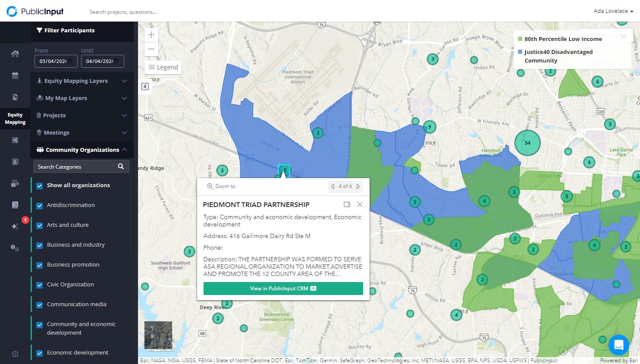Open the calendar icon in sidebar

tap(15, 75)
